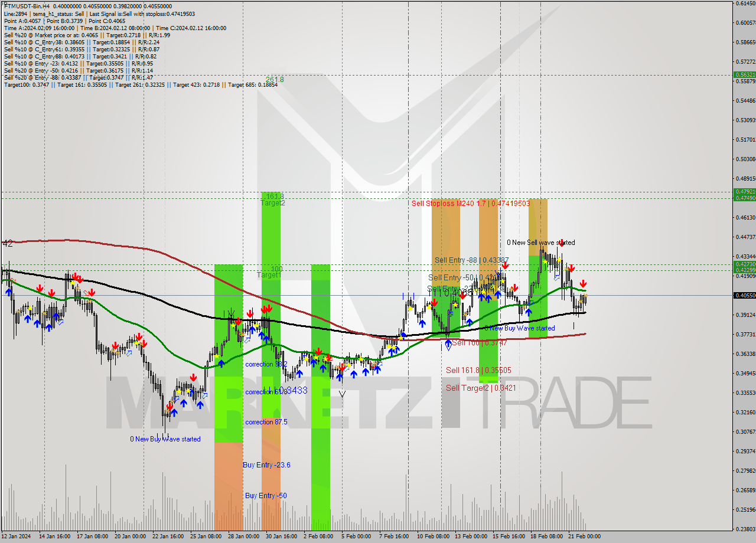Select the 'Line:2894 | tema_h1_status: Sell' info line

(x=99, y=14)
